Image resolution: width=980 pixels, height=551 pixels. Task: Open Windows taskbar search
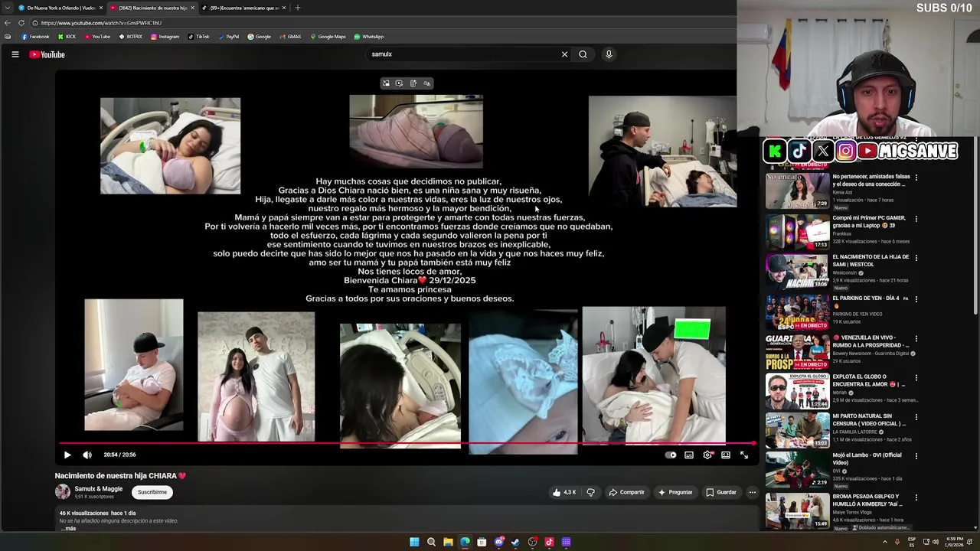click(431, 542)
